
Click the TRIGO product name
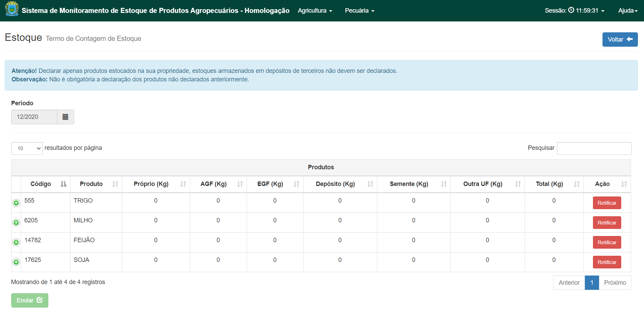83,201
